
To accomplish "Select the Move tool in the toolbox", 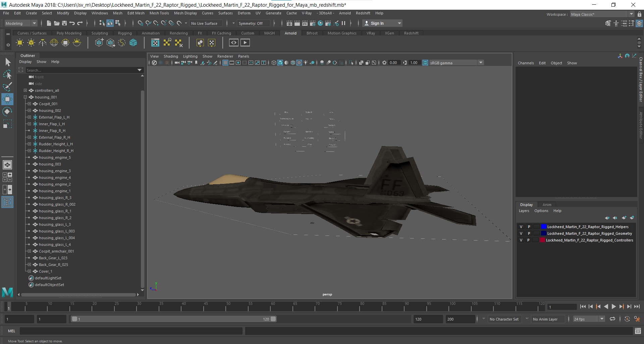I will [7, 99].
